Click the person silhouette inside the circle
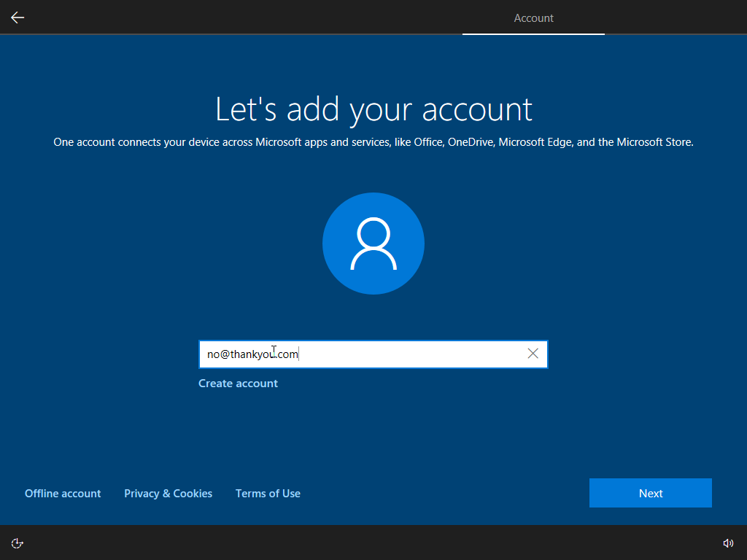This screenshot has height=560, width=747. [x=373, y=243]
